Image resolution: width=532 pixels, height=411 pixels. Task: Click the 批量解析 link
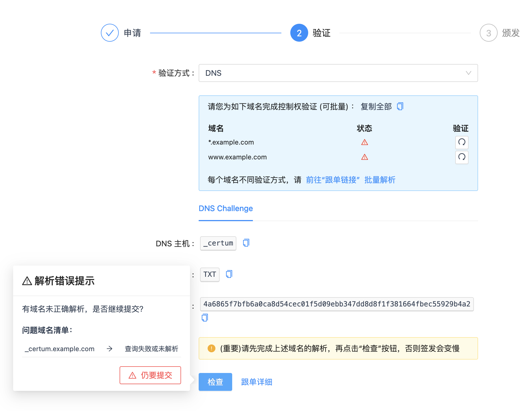(x=380, y=180)
